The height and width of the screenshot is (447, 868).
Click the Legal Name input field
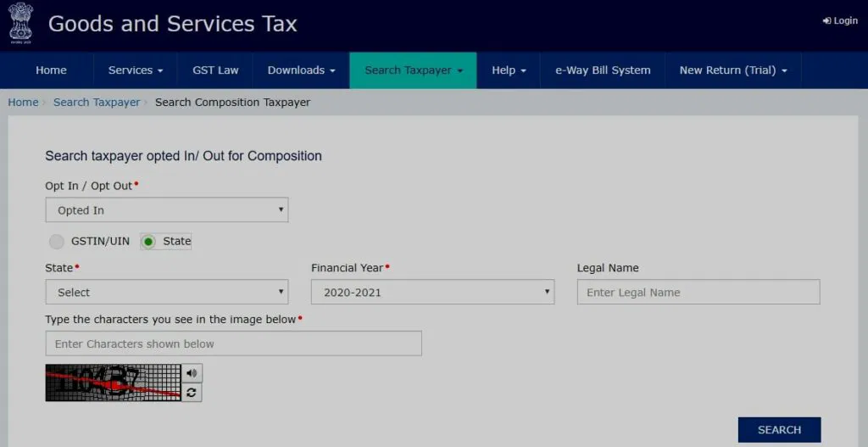coord(698,293)
